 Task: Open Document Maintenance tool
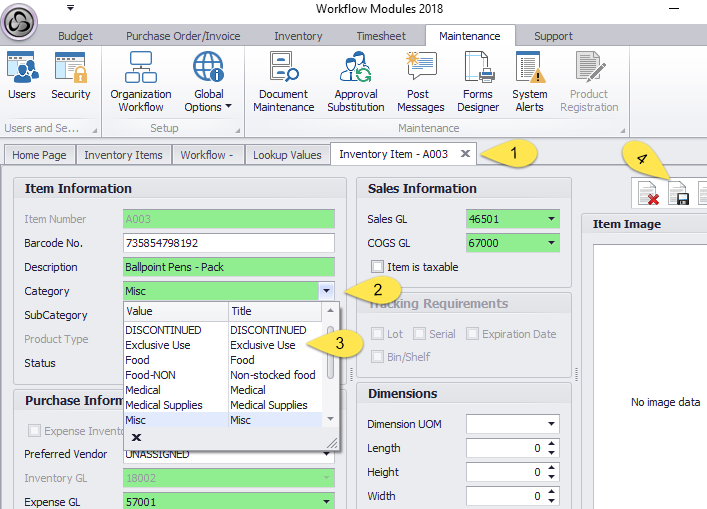click(283, 83)
